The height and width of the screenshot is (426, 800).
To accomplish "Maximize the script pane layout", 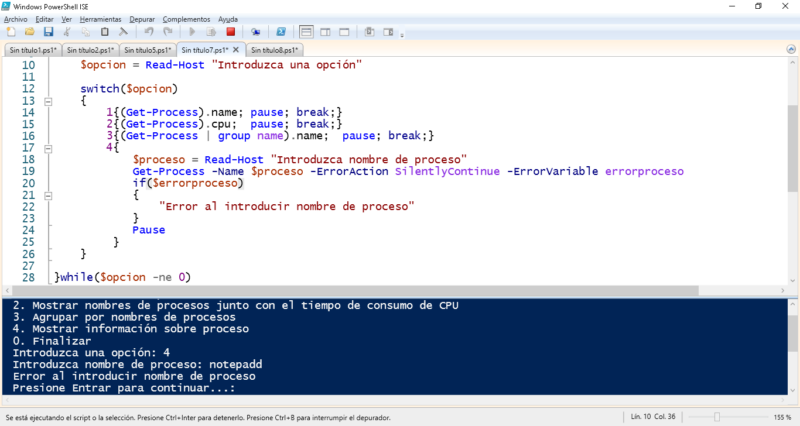I will click(344, 32).
